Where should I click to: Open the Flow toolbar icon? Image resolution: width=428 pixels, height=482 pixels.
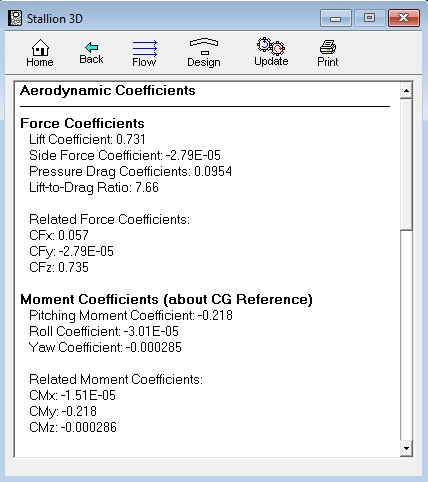point(144,53)
